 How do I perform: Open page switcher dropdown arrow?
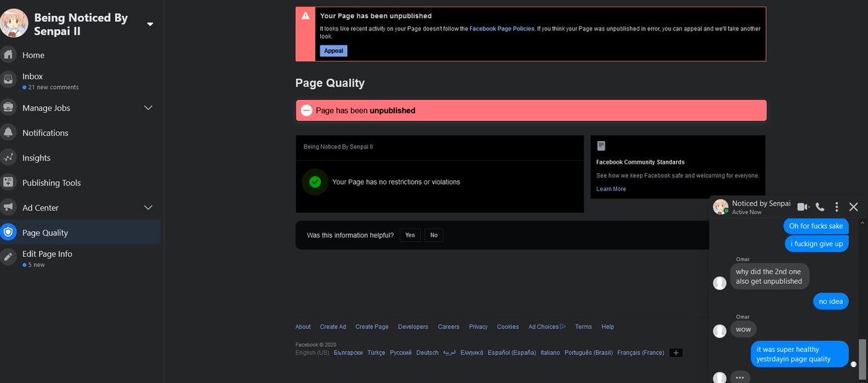[x=150, y=24]
